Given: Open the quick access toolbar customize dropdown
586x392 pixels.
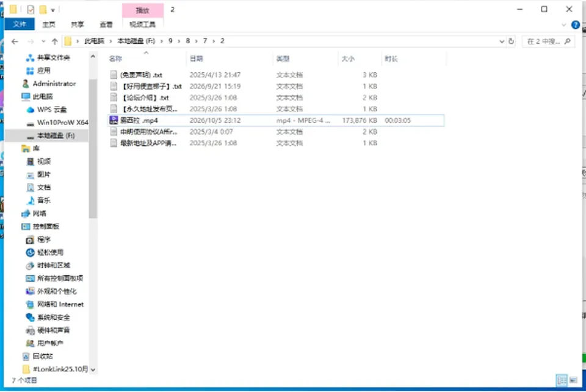Looking at the screenshot, I should (52, 10).
